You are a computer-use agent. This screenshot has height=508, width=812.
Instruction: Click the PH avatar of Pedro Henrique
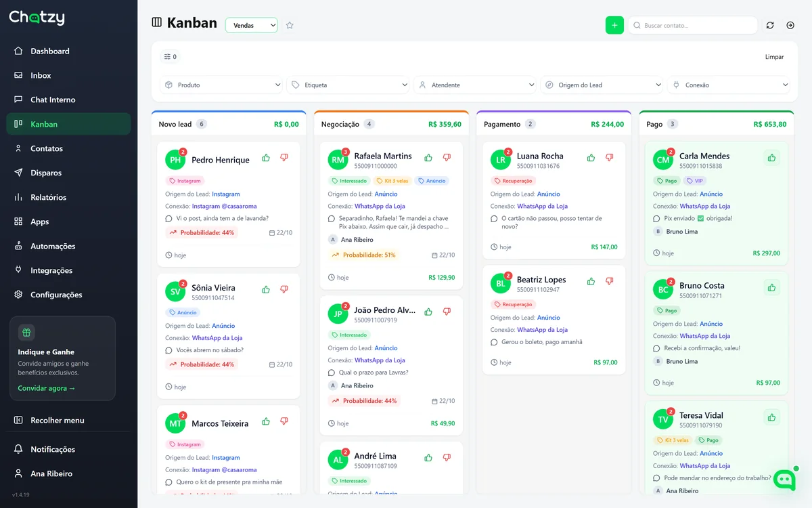pyautogui.click(x=175, y=160)
